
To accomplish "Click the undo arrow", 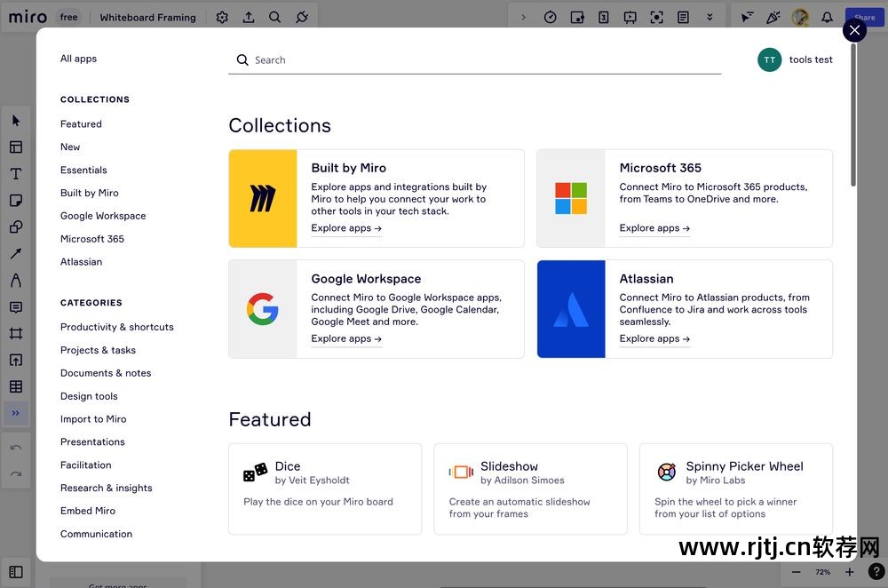I will point(16,448).
